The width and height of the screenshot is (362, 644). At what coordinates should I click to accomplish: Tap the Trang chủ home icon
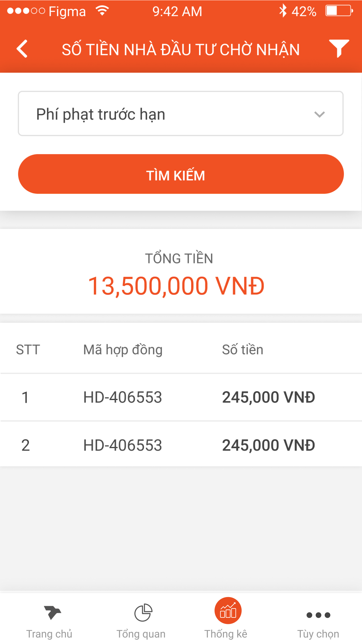pos(52,612)
